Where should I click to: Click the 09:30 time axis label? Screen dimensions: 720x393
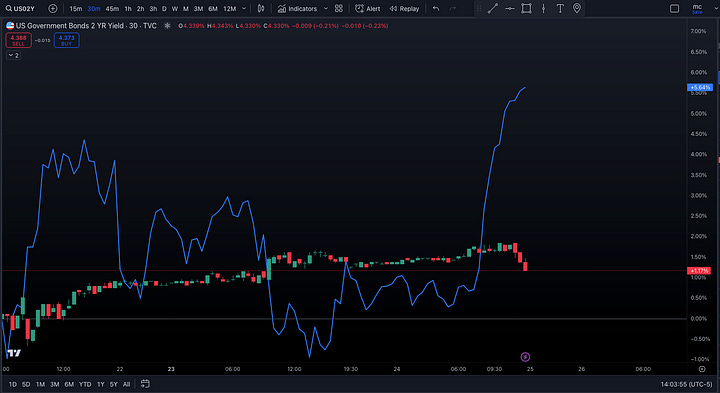pos(495,369)
